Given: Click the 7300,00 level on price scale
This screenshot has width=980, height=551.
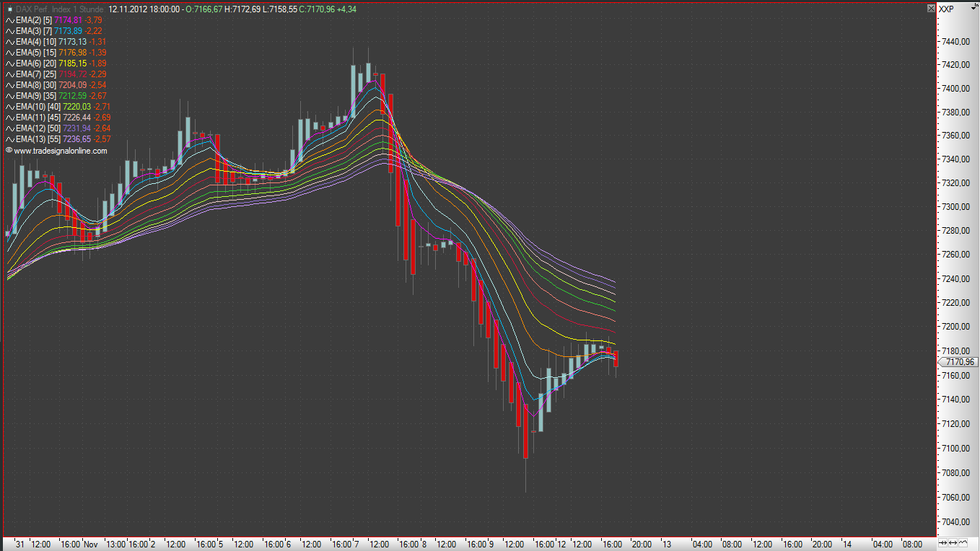Looking at the screenshot, I should click(x=954, y=207).
